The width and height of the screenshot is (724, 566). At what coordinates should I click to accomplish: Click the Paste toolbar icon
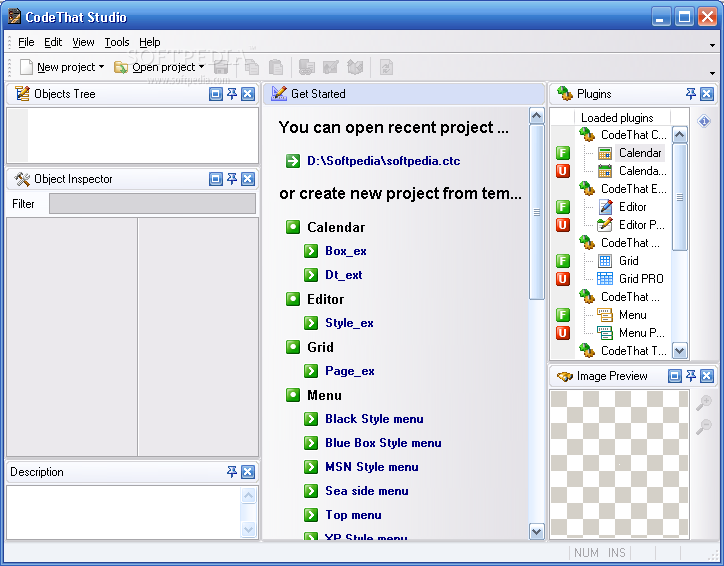pyautogui.click(x=276, y=67)
